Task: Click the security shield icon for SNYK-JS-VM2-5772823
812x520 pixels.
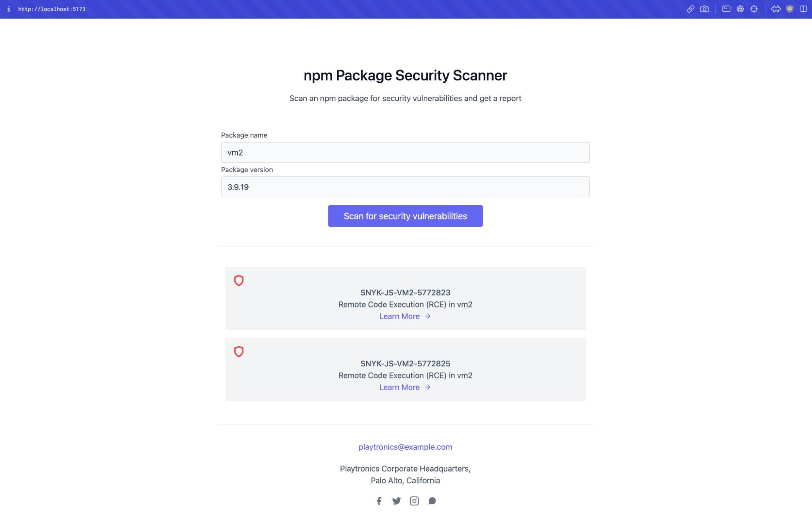Action: (x=238, y=280)
